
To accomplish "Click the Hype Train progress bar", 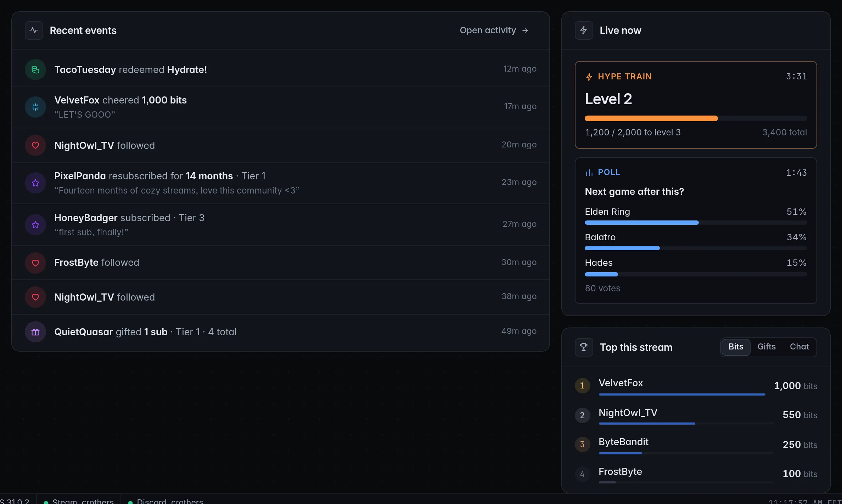I will pos(696,118).
